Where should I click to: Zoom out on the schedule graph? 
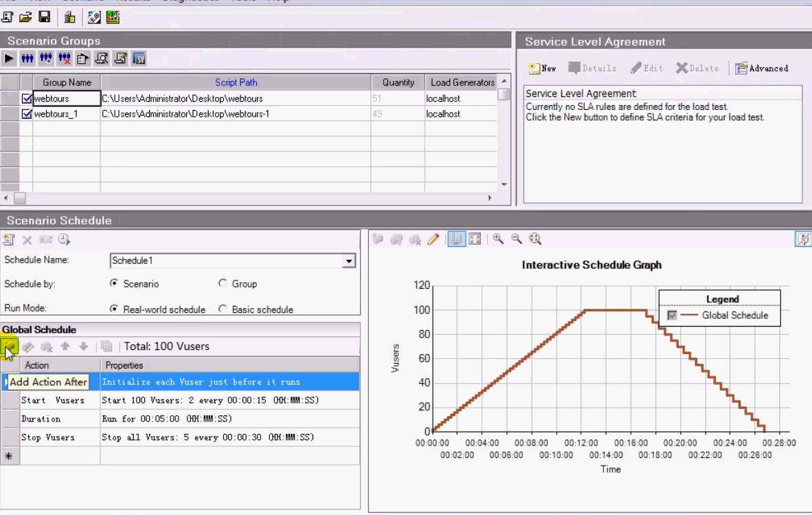517,239
